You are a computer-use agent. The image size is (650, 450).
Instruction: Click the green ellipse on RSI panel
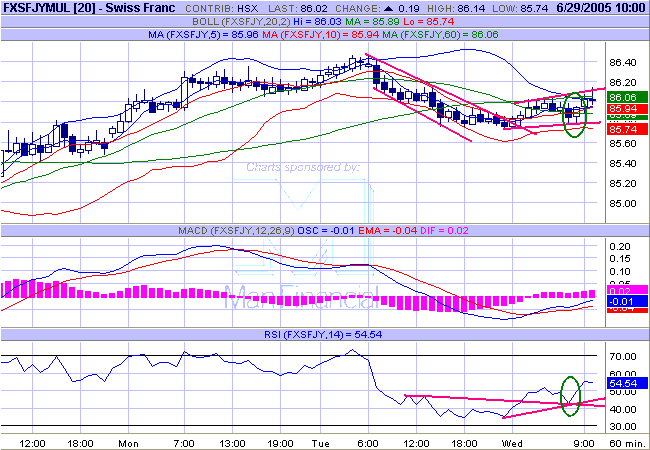point(570,396)
